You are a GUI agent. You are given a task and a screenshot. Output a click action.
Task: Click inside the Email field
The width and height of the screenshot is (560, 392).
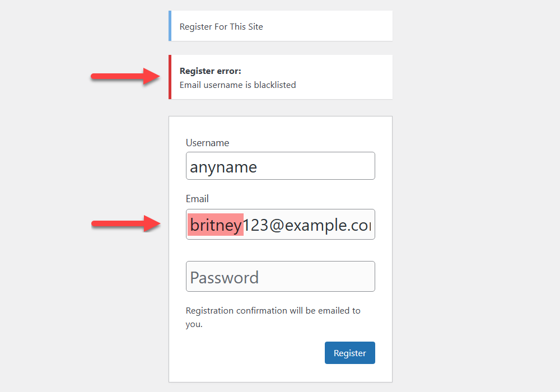[x=308, y=224]
